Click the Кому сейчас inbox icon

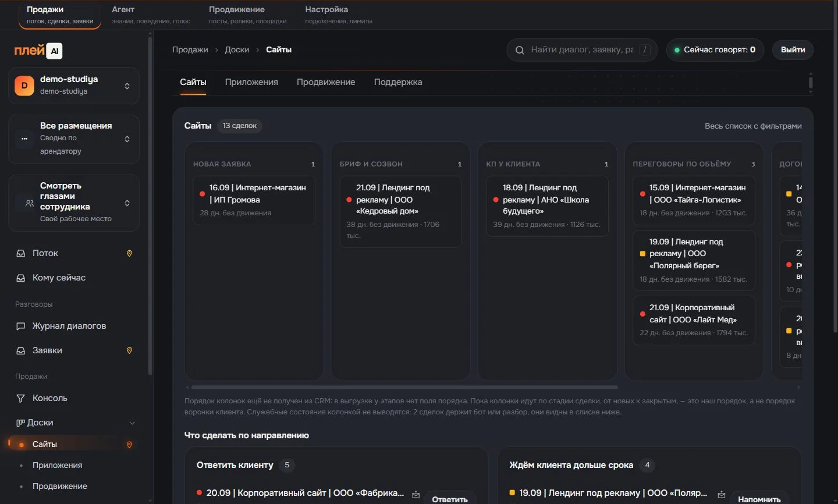[x=20, y=278]
